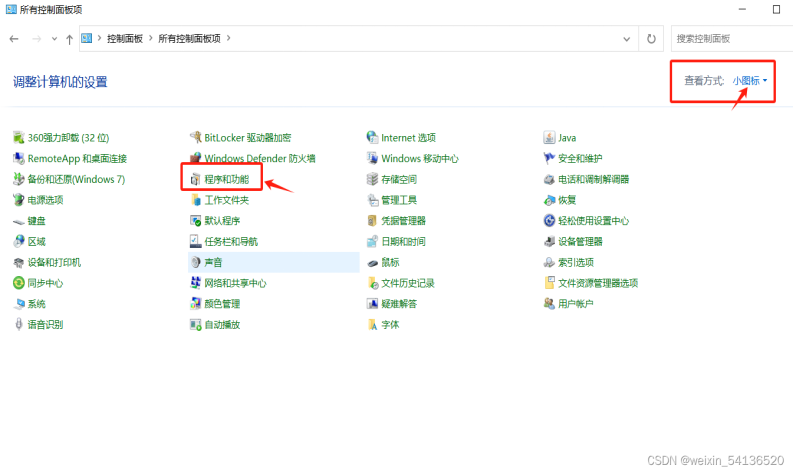This screenshot has height=473, width=794.
Task: Open the 任务栏和导航 icon
Action: [x=195, y=241]
